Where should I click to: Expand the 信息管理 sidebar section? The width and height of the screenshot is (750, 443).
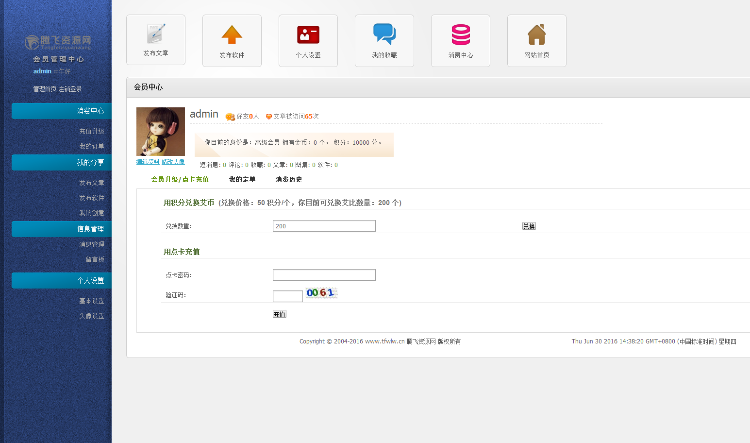(62, 229)
